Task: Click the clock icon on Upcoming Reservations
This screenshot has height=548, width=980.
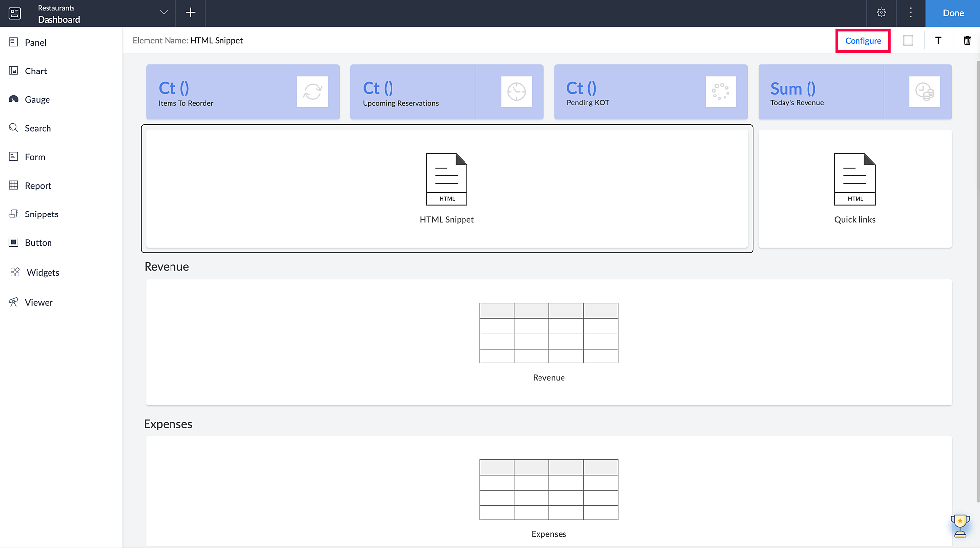Action: click(x=516, y=92)
